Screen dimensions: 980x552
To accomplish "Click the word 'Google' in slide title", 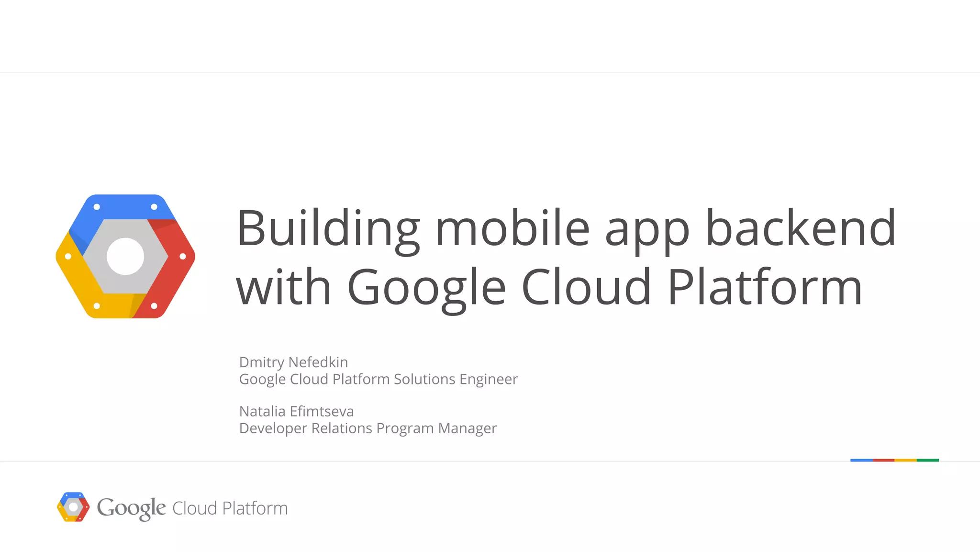I will tap(426, 287).
